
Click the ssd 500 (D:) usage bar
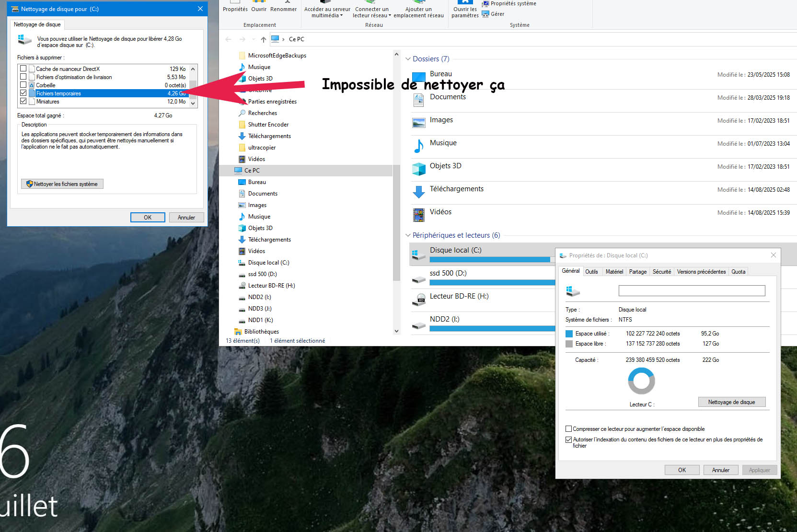click(492, 282)
